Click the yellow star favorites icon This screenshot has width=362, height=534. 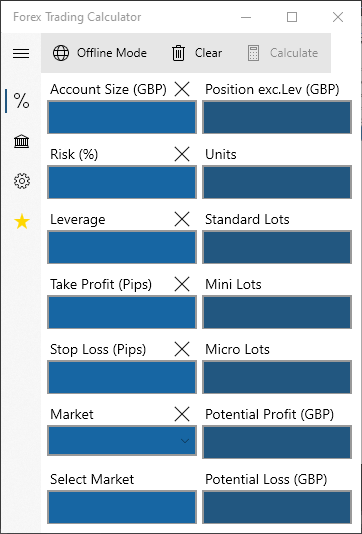coord(22,222)
